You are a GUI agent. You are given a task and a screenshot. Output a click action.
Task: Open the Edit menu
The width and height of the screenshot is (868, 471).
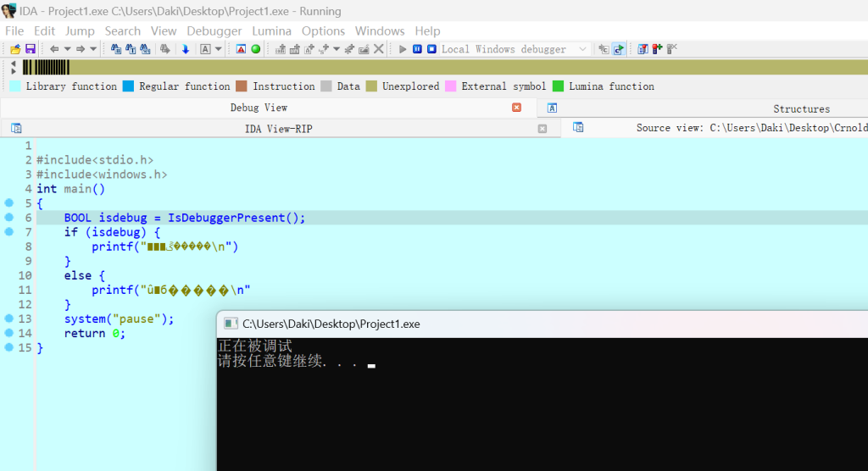point(44,31)
